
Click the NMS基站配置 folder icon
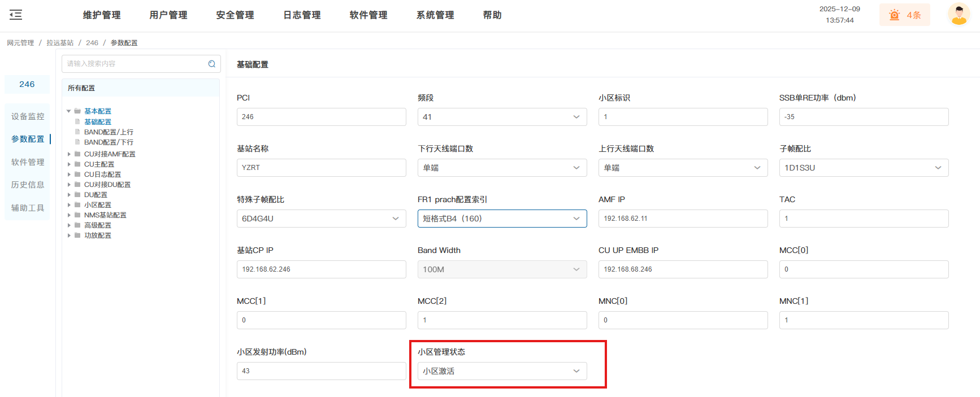tap(77, 215)
